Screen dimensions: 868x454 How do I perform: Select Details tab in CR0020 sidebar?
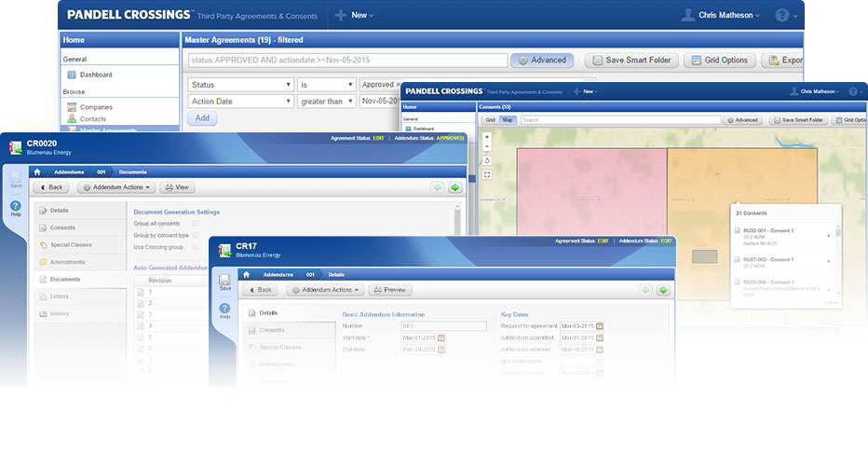click(80, 211)
